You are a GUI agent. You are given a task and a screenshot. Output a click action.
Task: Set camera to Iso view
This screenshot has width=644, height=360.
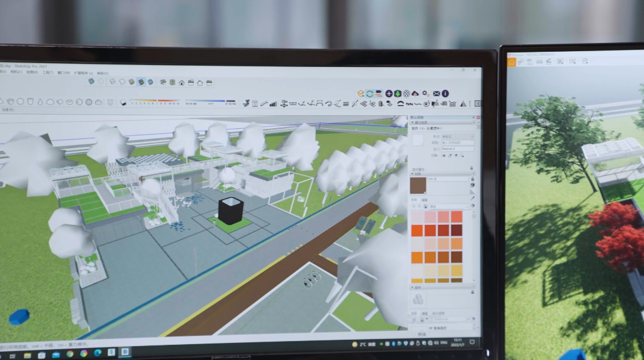pos(163,82)
